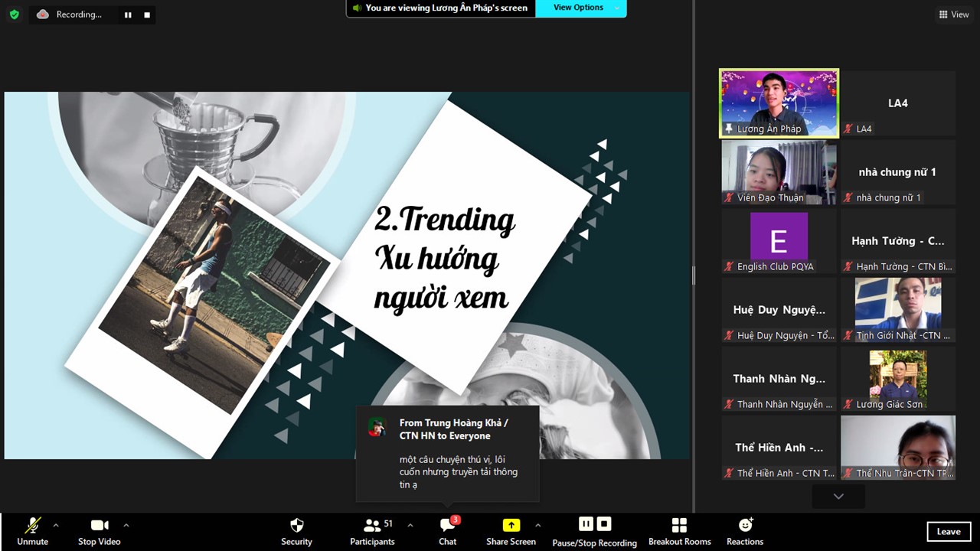Click muted mic icon on Thanh Nhàn Nguyễn tile
The image size is (980, 551).
click(729, 404)
